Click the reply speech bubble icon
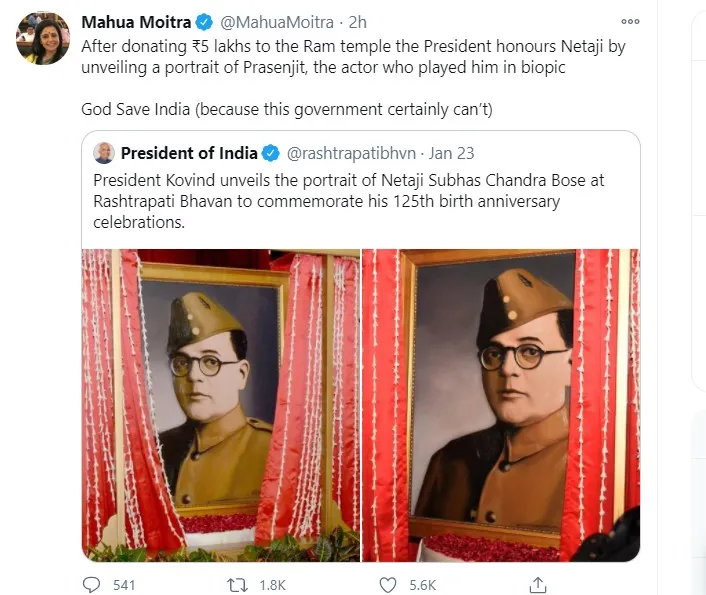706x595 pixels. [91, 585]
